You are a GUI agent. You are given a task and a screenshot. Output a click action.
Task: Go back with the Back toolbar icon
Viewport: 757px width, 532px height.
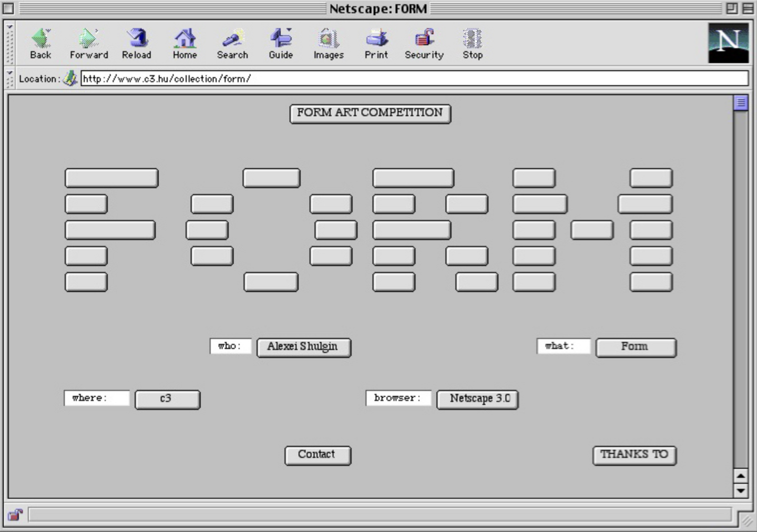click(x=40, y=44)
